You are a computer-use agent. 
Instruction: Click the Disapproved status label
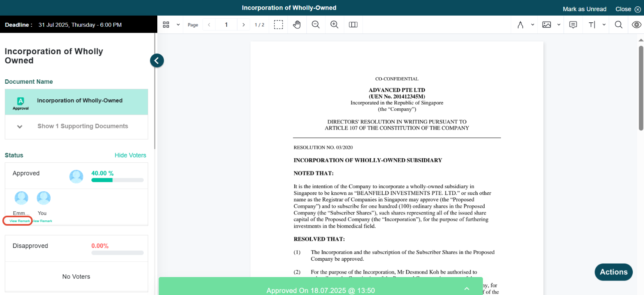point(30,246)
